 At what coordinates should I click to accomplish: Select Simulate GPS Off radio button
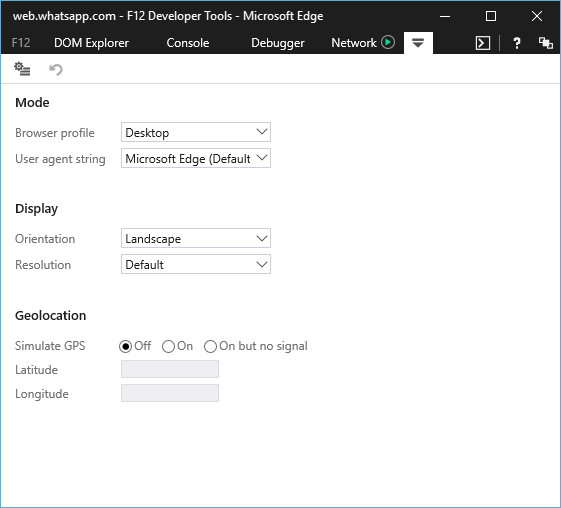click(x=125, y=346)
